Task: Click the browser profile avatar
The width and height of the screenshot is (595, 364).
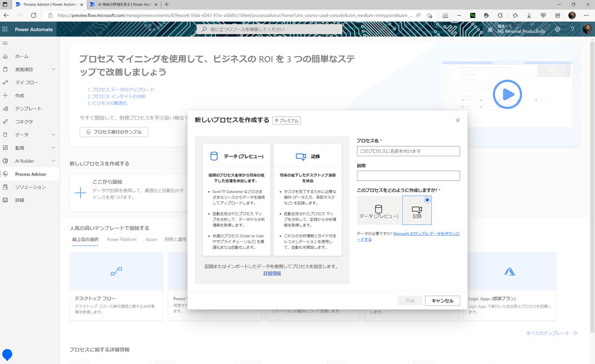Action: [x=572, y=15]
